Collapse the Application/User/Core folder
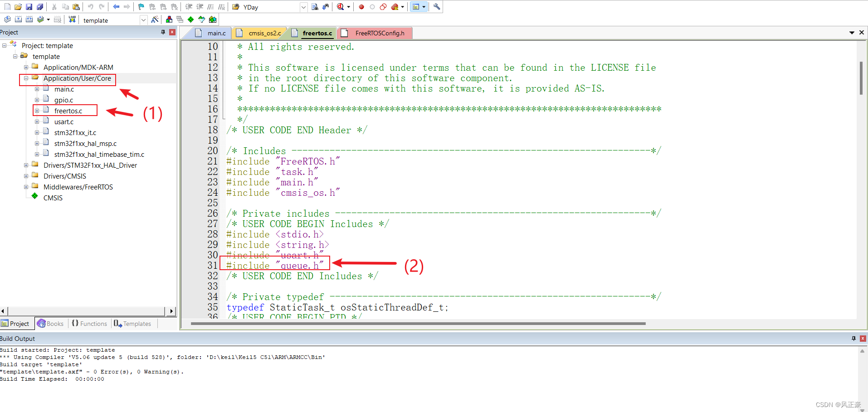 click(26, 78)
